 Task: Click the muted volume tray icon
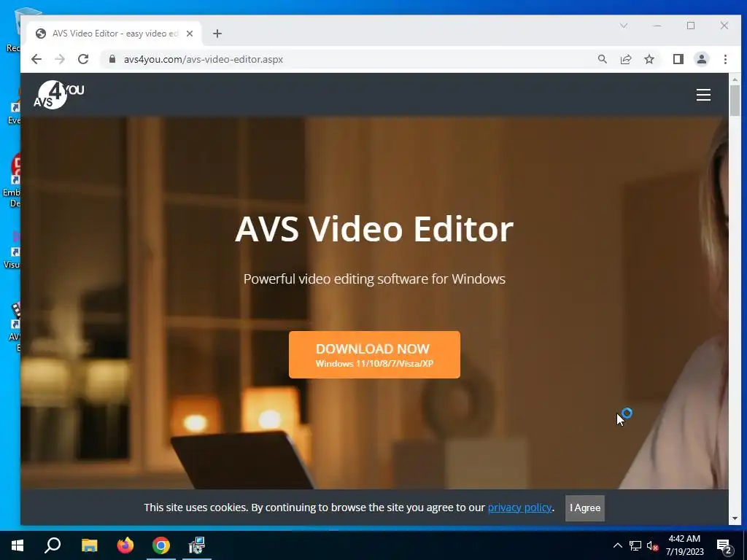pos(652,545)
